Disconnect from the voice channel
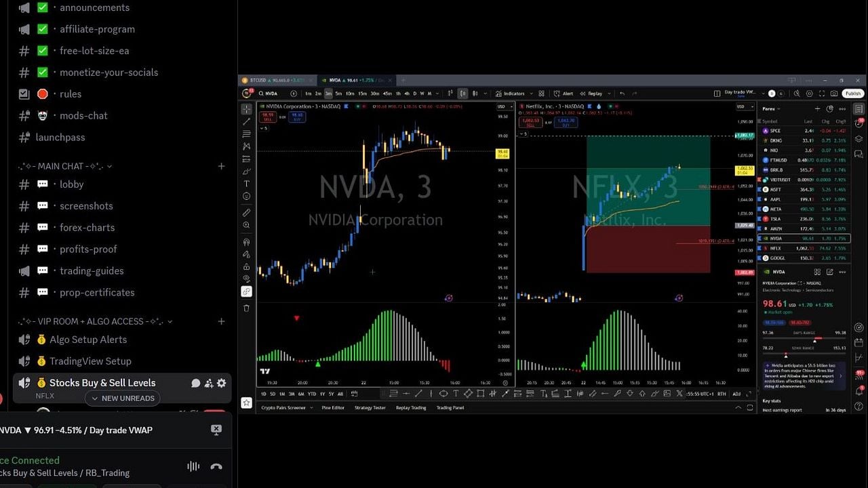The image size is (868, 488). coord(216,466)
